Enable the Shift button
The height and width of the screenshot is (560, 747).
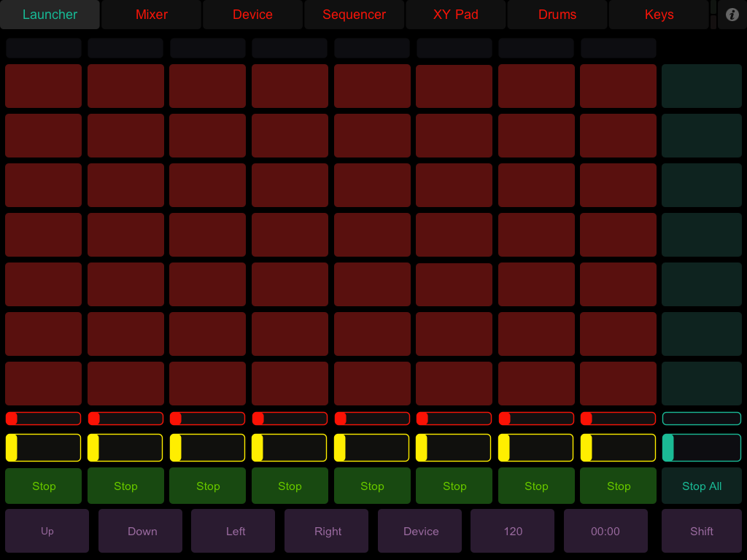tap(701, 531)
